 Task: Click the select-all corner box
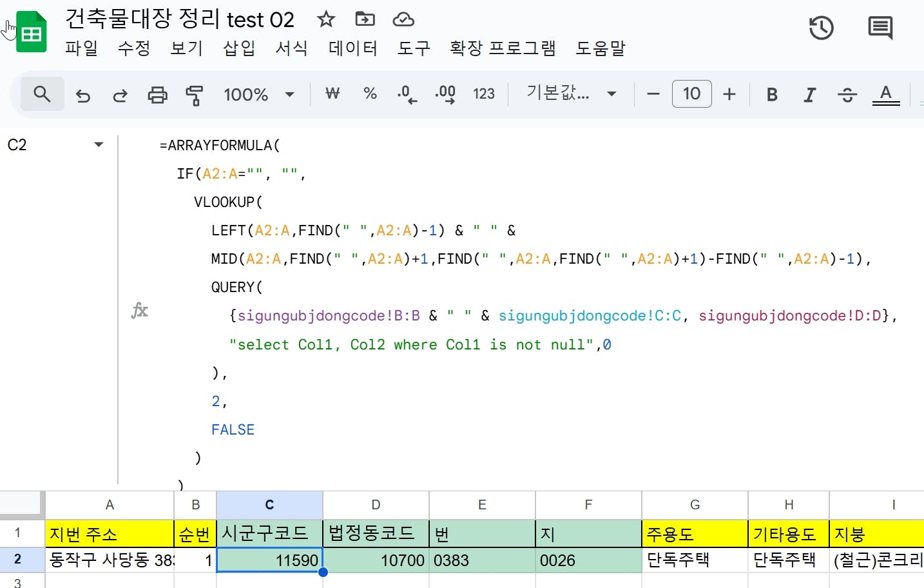[x=22, y=505]
